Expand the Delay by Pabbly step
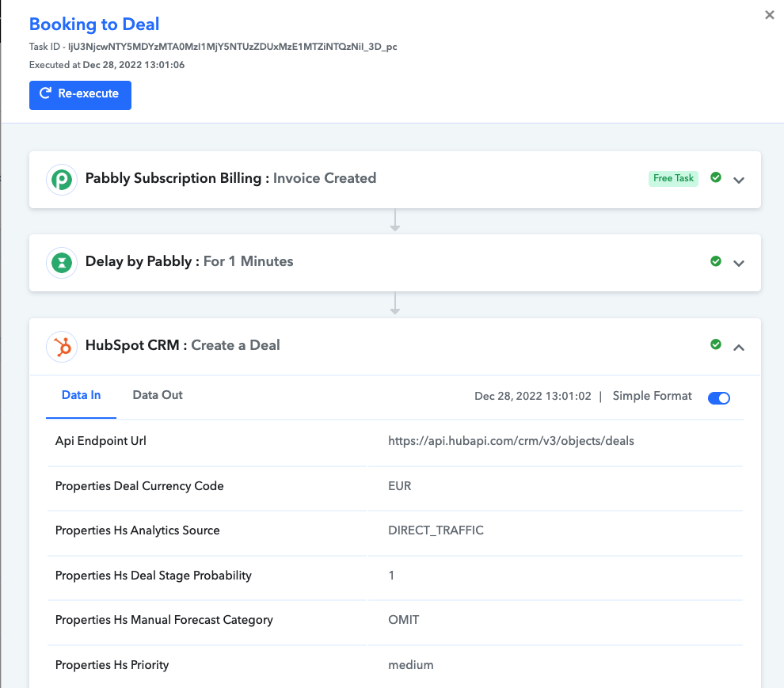This screenshot has width=784, height=688. tap(739, 263)
